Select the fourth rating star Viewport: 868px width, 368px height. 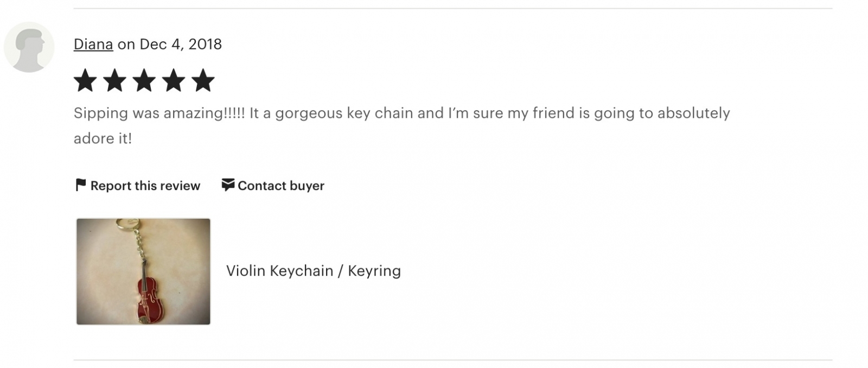[173, 80]
